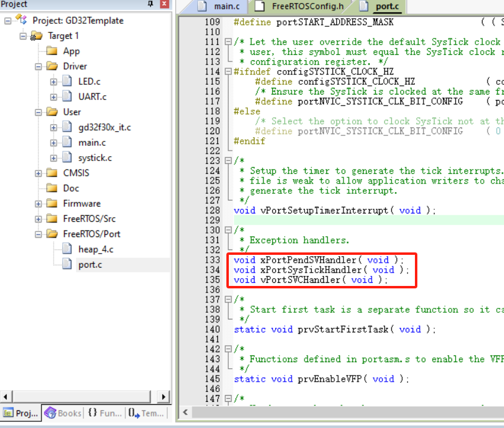Expand the CMSIS folder

(38, 173)
